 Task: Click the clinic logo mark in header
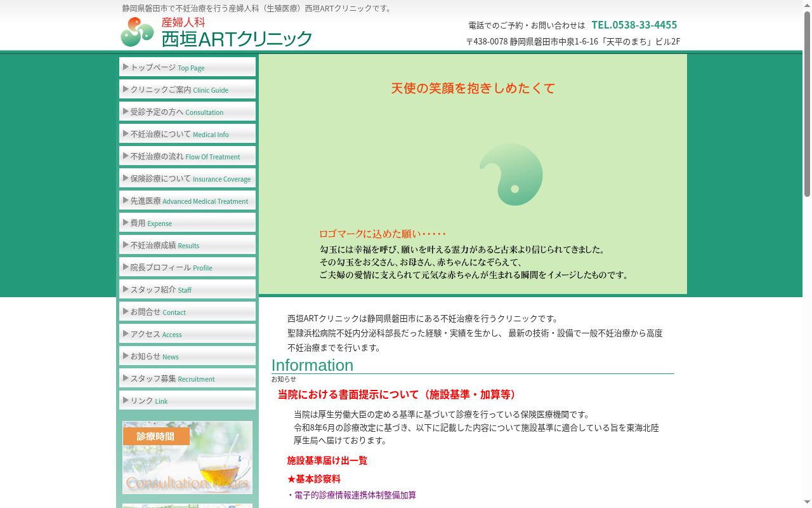point(137,32)
